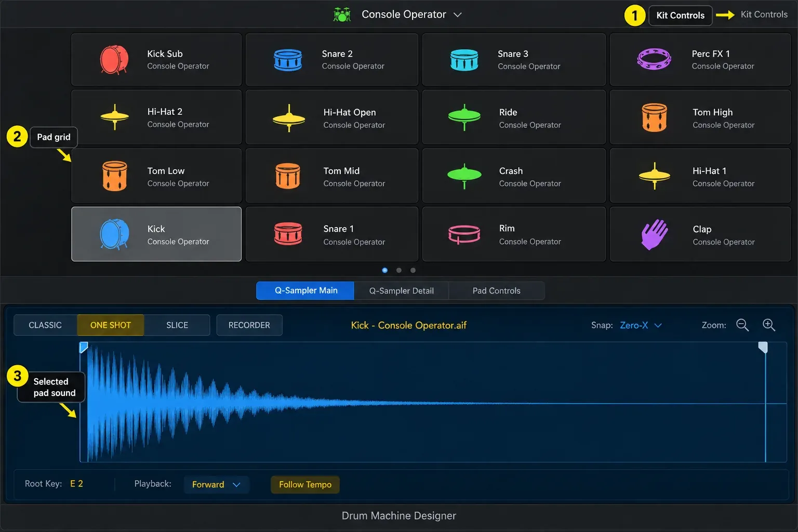Viewport: 798px width, 532px height.
Task: Select the orange Tom High drum icon
Action: coord(654,117)
